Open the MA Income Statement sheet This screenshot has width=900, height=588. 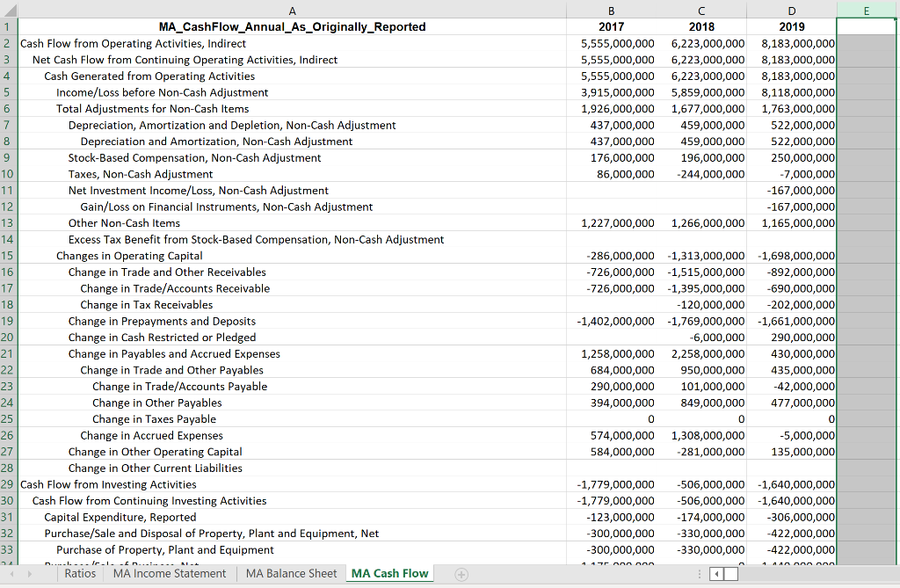[170, 572]
